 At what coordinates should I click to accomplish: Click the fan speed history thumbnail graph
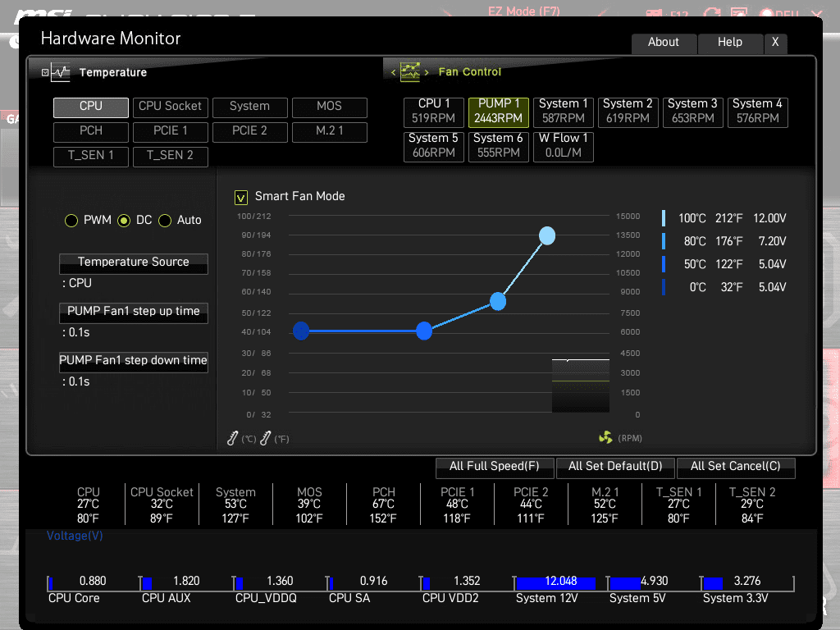581,386
